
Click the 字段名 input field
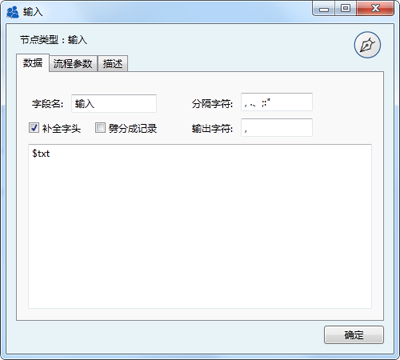[x=114, y=103]
